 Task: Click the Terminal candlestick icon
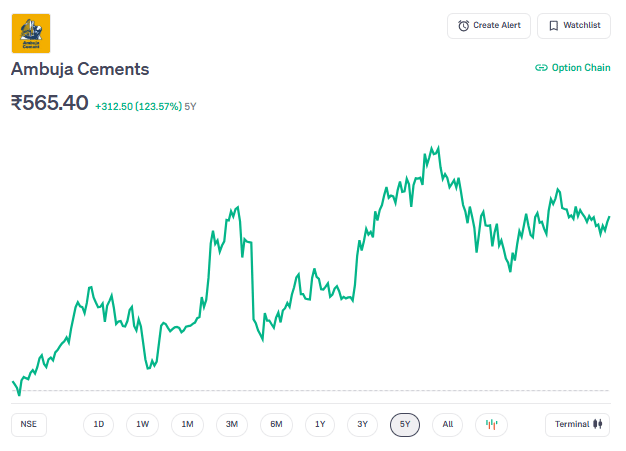(598, 424)
